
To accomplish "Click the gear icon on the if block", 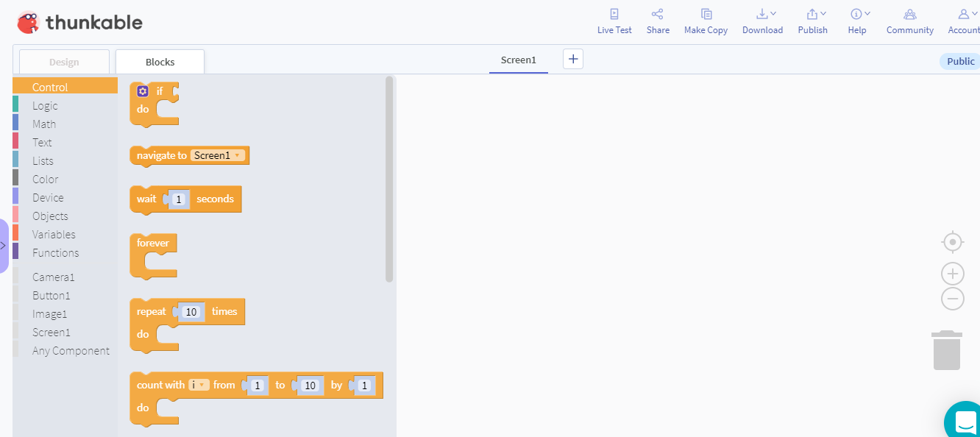I will pyautogui.click(x=143, y=90).
